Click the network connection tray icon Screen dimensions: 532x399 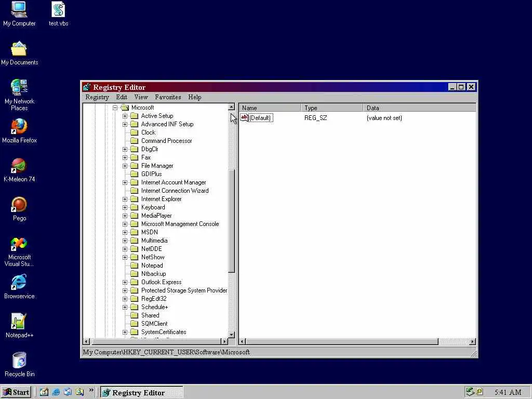pos(470,392)
